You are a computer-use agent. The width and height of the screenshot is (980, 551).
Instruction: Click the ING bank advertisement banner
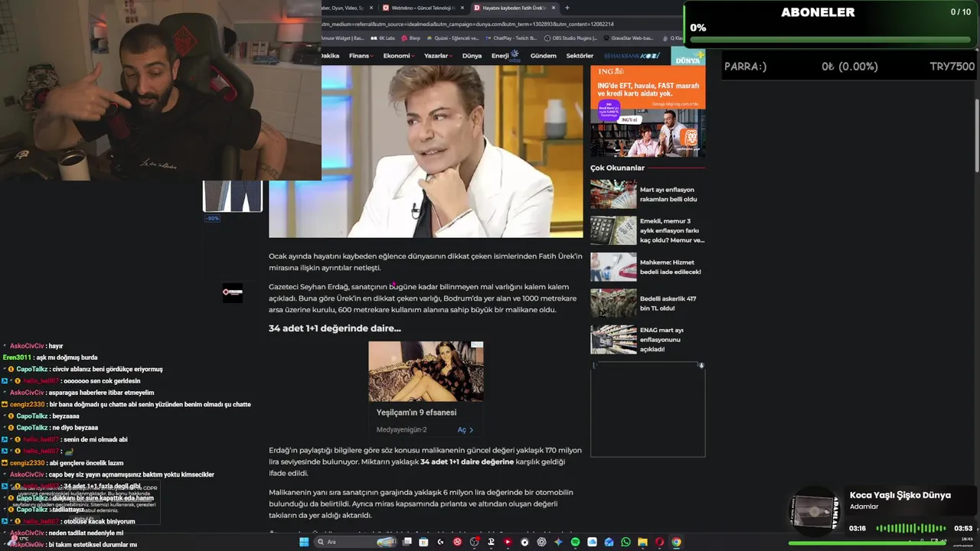click(648, 111)
